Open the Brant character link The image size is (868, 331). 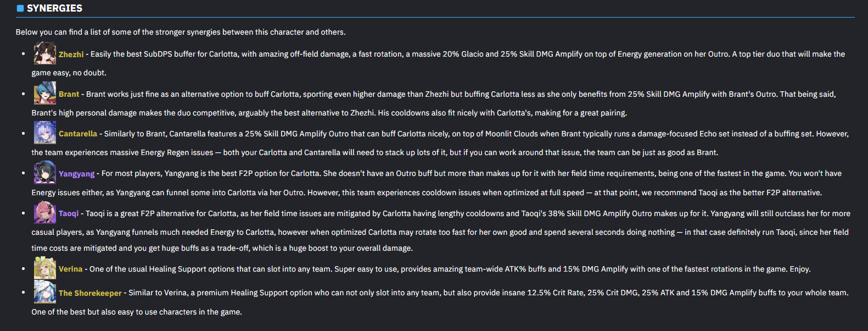point(69,94)
